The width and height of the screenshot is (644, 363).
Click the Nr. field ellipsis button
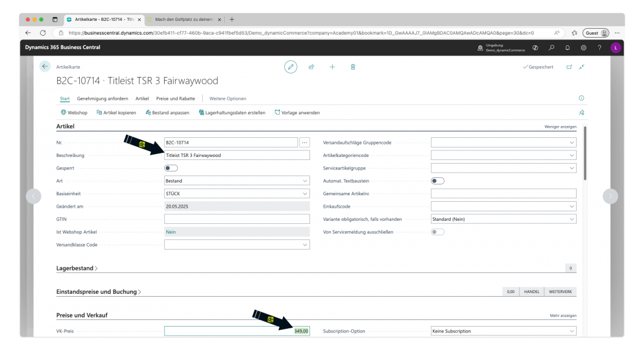tap(304, 142)
